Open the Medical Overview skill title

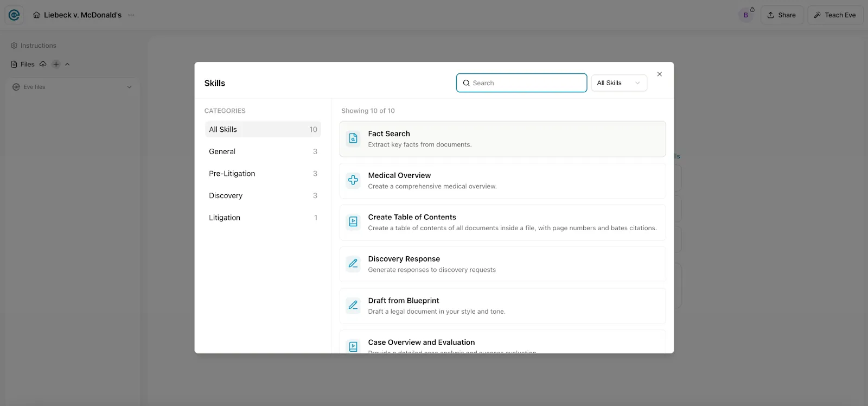399,175
